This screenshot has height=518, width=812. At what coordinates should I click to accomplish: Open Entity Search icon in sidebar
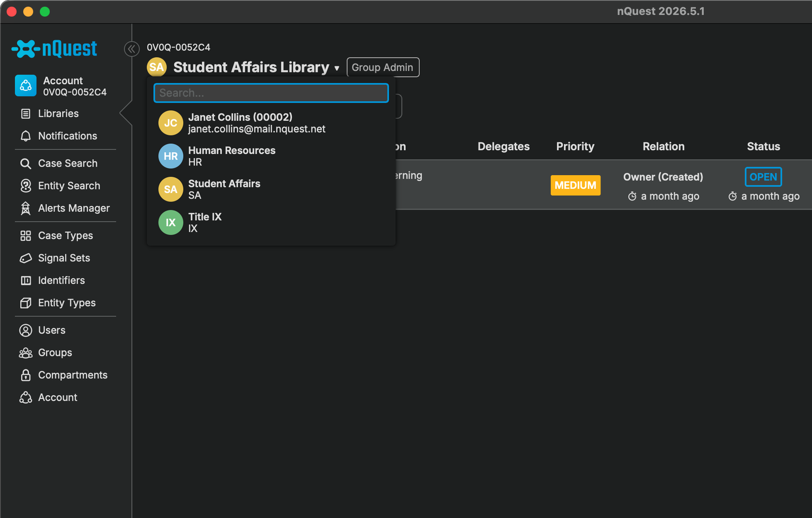click(x=25, y=186)
